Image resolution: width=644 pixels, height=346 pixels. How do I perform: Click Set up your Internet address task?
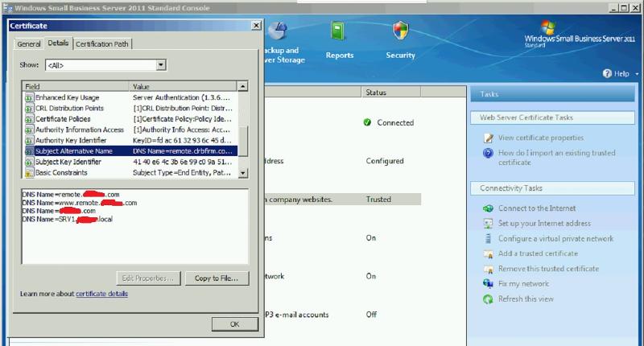click(545, 224)
